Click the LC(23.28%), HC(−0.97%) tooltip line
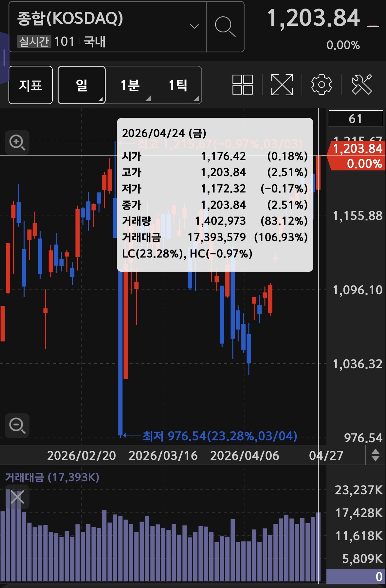386x588 pixels. pos(187,253)
